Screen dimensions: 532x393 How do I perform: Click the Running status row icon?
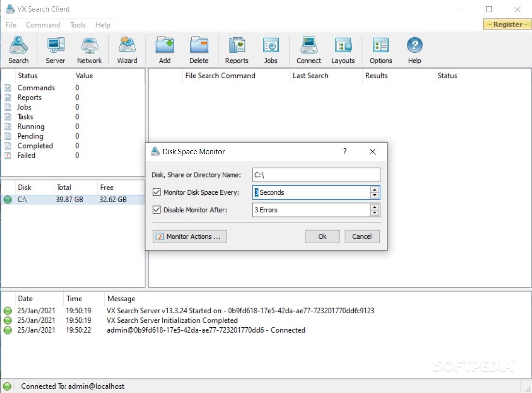click(x=8, y=127)
